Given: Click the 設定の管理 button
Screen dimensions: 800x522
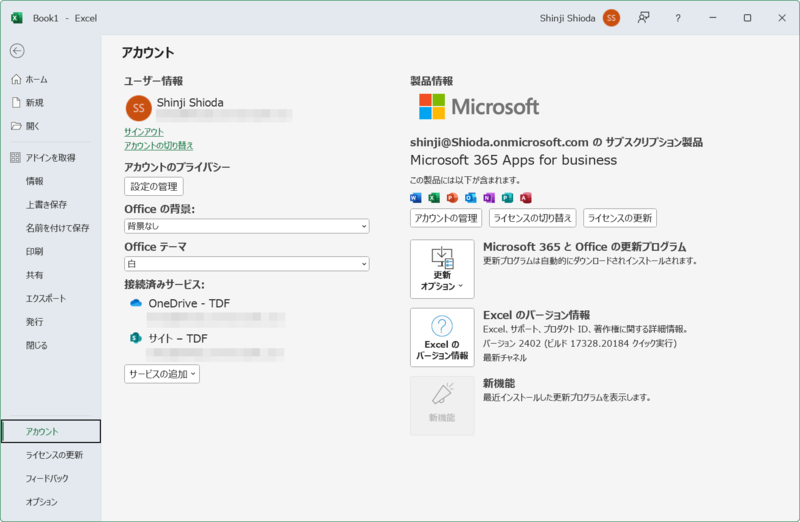Looking at the screenshot, I should [x=154, y=186].
